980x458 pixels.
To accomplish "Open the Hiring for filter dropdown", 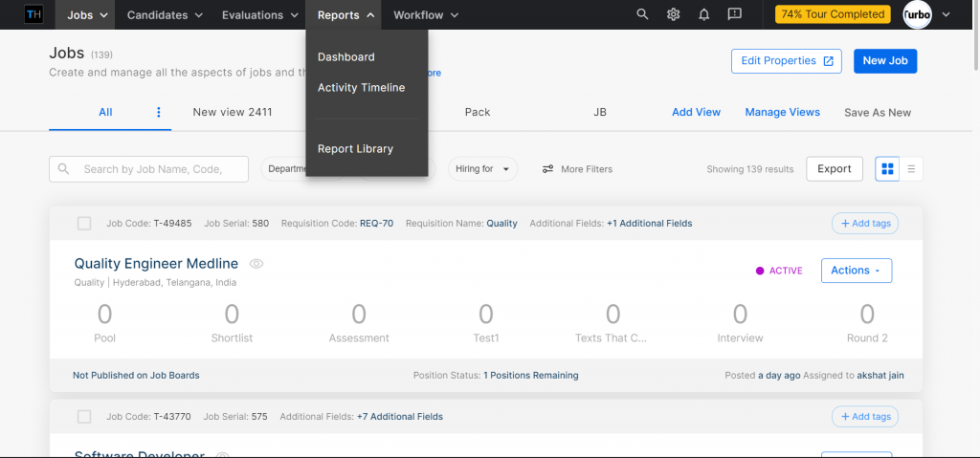I will [482, 169].
